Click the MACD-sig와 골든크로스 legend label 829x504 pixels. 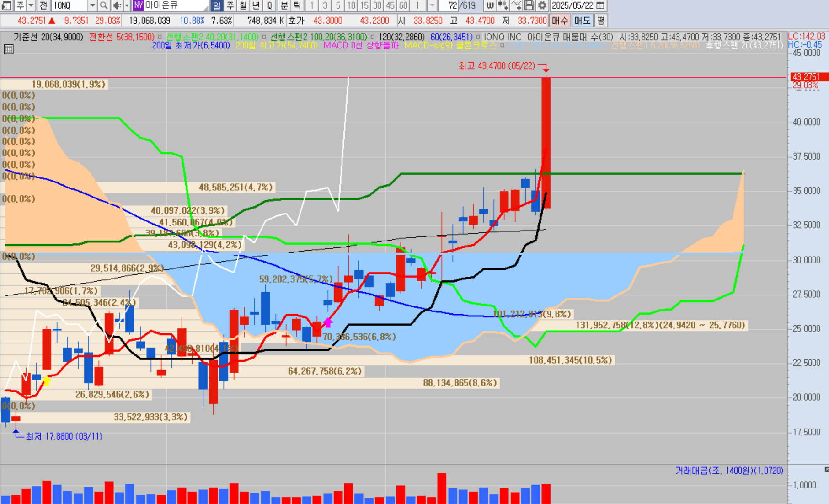pyautogui.click(x=450, y=45)
